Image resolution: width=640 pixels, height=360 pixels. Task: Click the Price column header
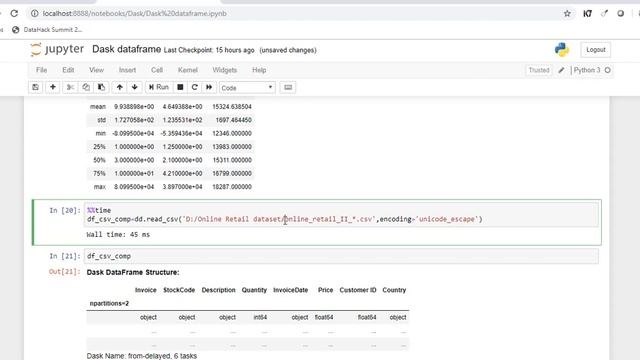[x=325, y=290]
